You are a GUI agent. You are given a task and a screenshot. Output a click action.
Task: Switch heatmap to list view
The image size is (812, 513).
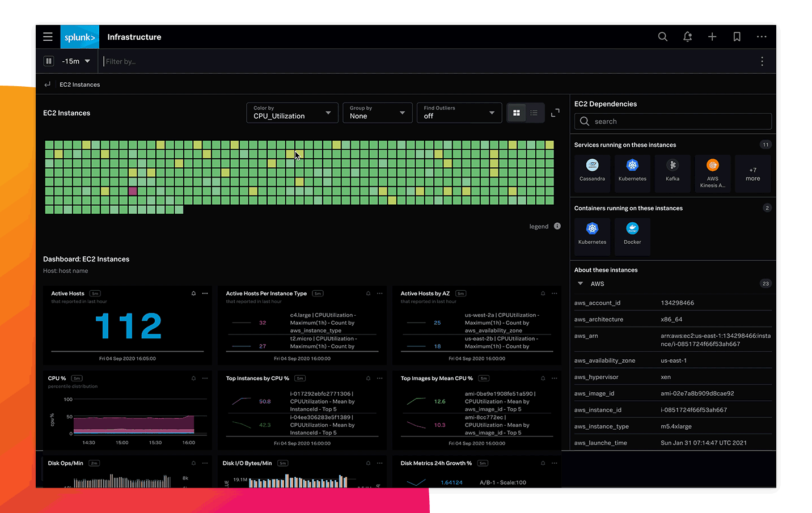point(534,113)
